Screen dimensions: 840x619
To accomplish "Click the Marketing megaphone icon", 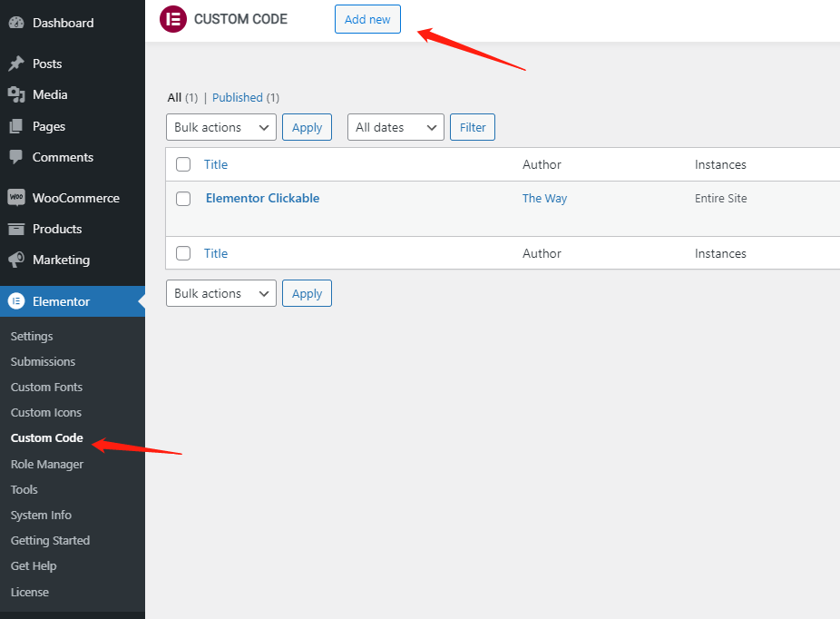I will pos(16,260).
